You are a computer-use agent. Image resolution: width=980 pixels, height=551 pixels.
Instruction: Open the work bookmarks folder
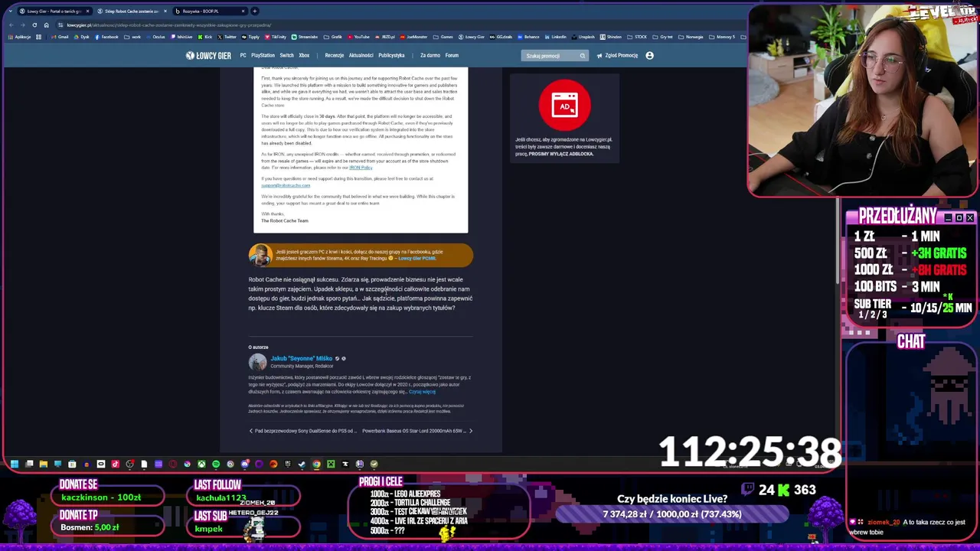click(x=132, y=37)
